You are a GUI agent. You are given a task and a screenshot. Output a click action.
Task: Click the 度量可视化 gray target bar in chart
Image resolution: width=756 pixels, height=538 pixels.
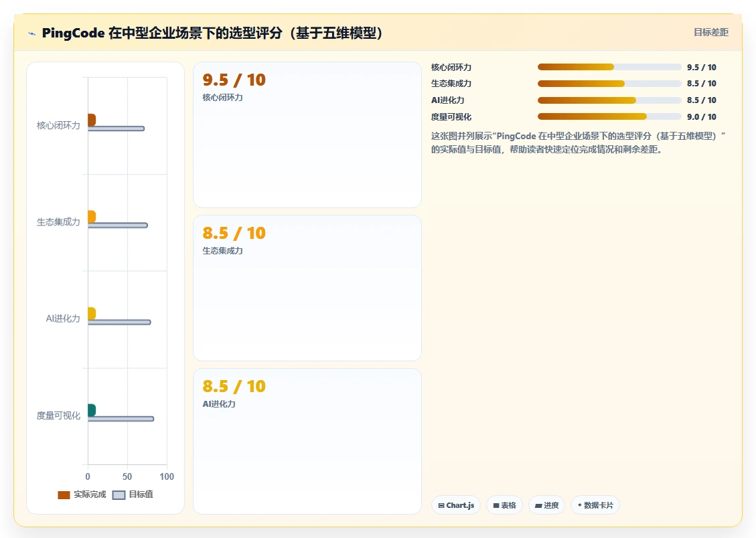(x=121, y=419)
